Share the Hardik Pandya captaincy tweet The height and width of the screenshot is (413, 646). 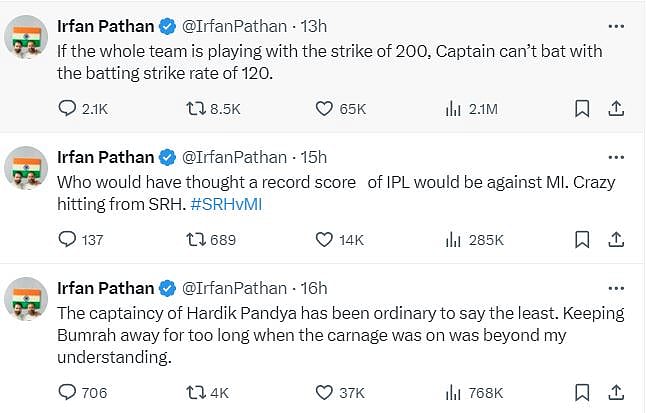click(617, 392)
